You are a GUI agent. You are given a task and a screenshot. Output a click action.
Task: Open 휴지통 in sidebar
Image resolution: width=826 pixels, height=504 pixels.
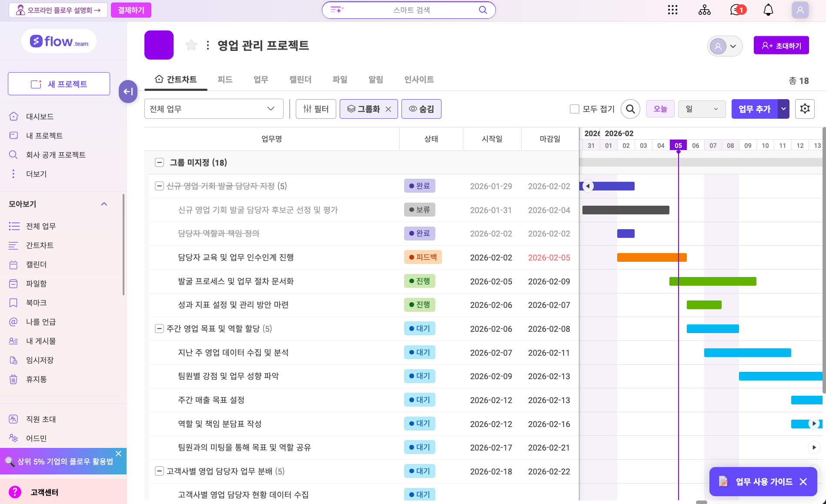36,379
